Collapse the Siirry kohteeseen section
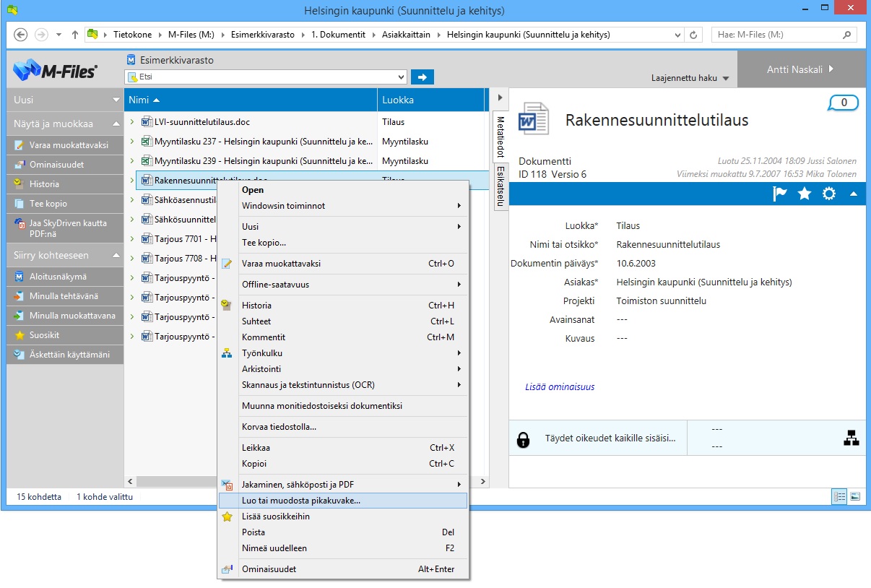This screenshot has width=871, height=588. 116,256
